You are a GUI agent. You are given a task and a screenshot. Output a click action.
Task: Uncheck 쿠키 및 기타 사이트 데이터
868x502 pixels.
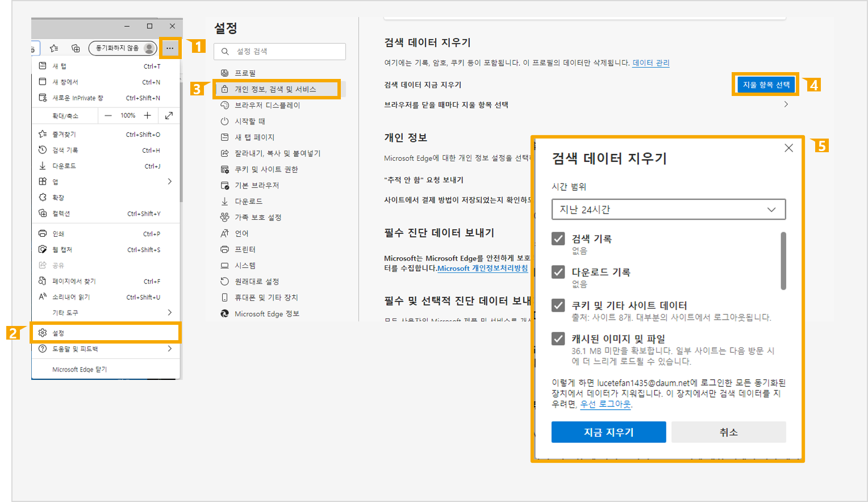pos(558,306)
